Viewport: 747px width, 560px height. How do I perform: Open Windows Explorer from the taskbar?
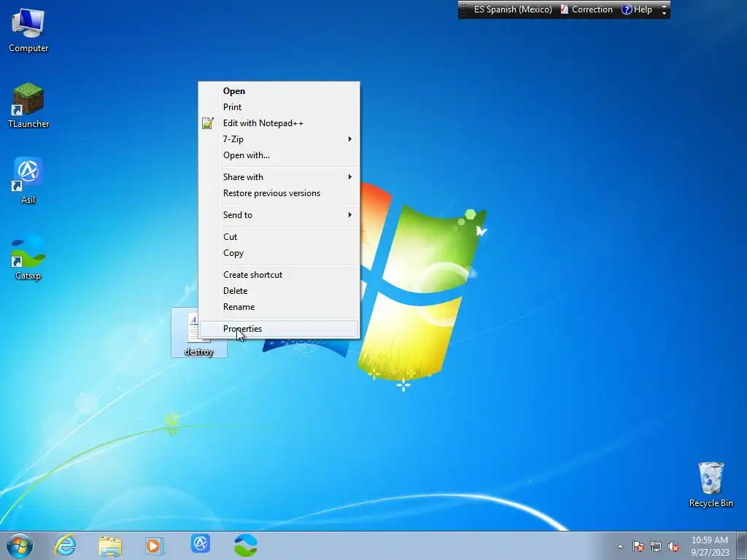click(110, 545)
